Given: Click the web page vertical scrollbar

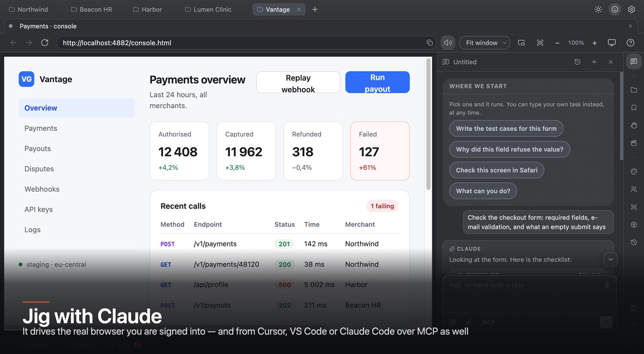Looking at the screenshot, I should [x=429, y=124].
